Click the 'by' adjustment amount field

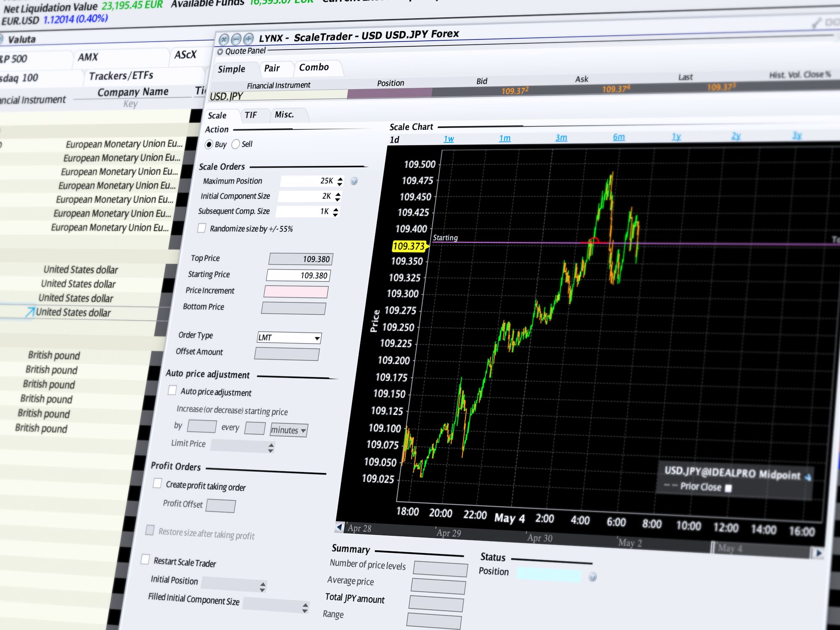[x=202, y=426]
